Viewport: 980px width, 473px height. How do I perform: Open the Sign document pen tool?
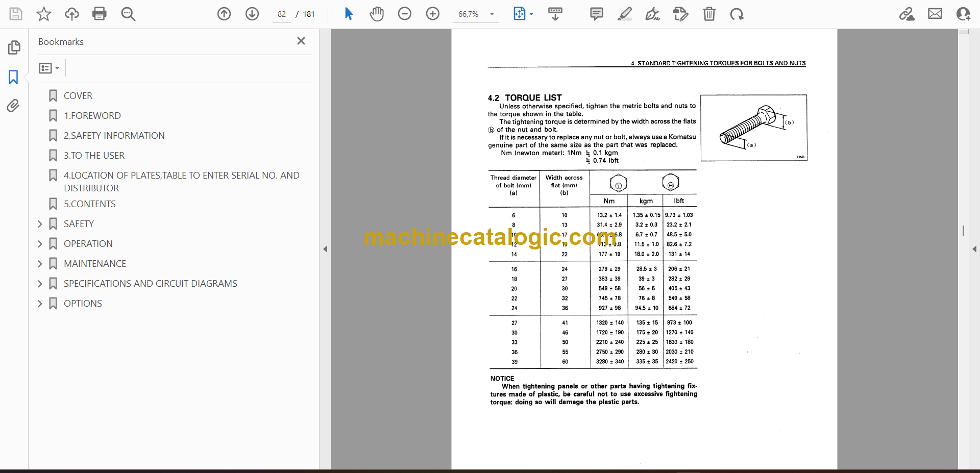point(652,14)
